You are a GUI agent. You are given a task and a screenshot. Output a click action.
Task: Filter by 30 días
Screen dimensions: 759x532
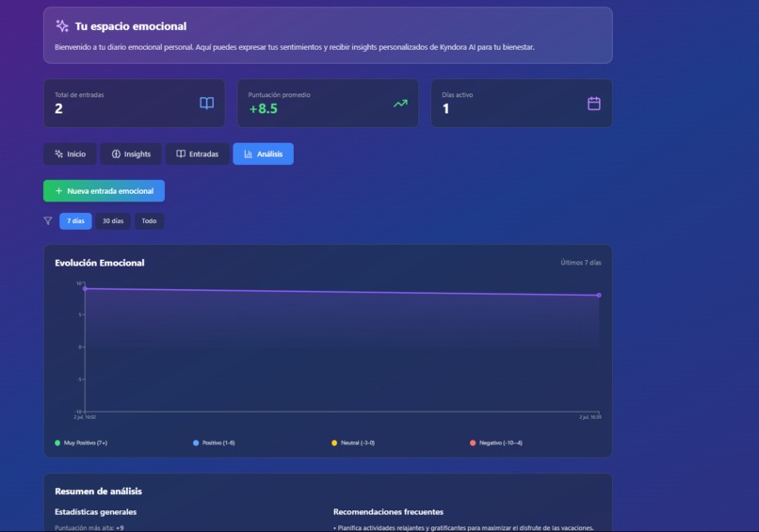point(113,220)
